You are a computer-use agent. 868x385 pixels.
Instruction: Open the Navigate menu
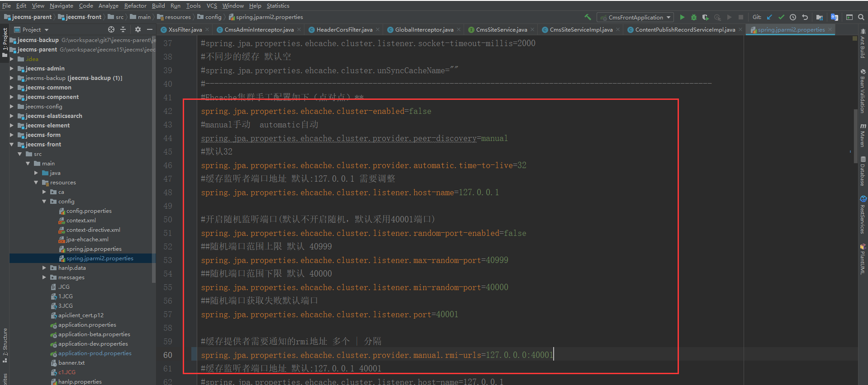pyautogui.click(x=62, y=6)
